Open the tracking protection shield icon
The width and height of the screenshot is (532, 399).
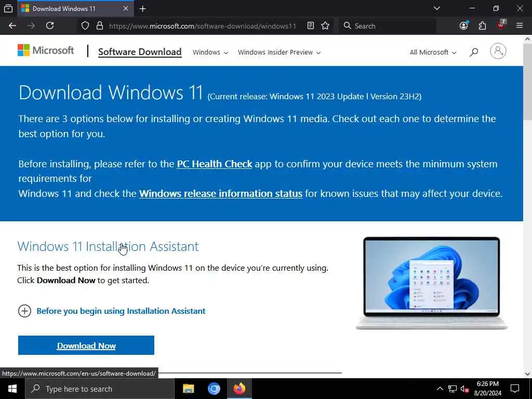point(85,26)
